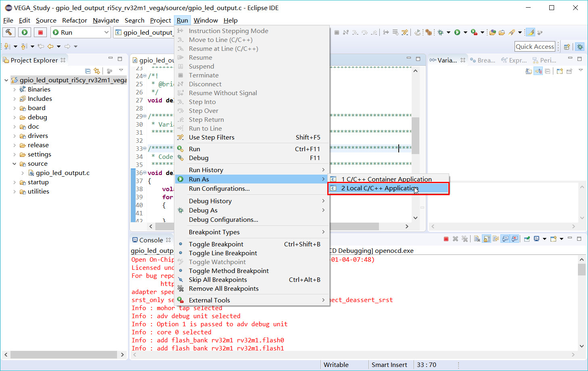Collapse the source folder node
This screenshot has width=588, height=371.
point(15,164)
